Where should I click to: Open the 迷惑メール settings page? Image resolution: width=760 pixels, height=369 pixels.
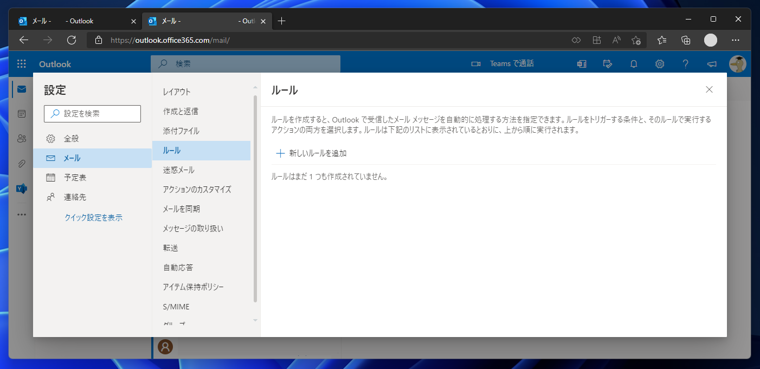point(201,170)
